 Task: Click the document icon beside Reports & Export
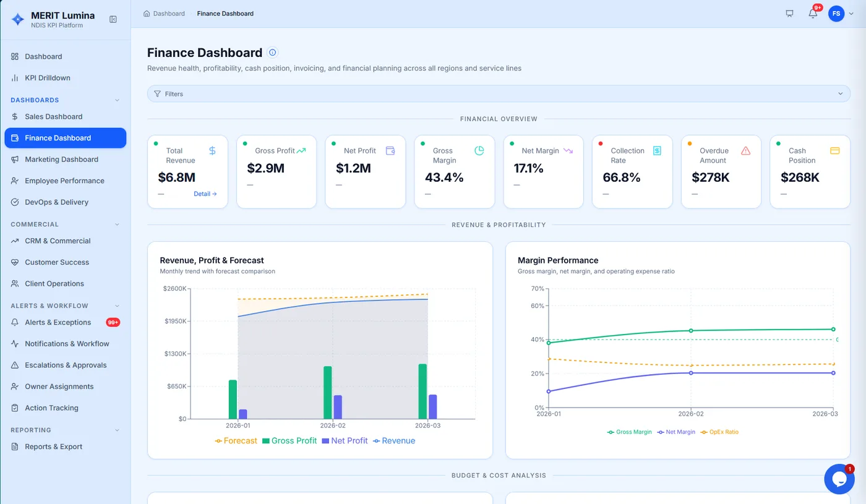coord(15,446)
